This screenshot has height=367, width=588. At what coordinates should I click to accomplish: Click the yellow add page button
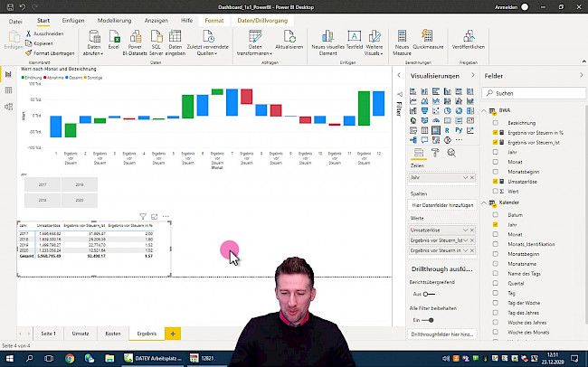click(173, 334)
